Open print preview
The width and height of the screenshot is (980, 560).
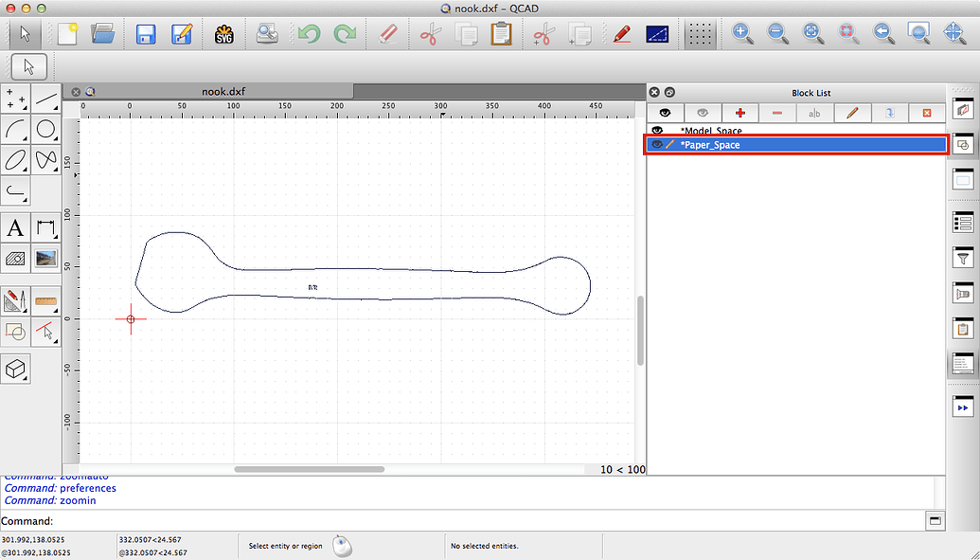[268, 34]
